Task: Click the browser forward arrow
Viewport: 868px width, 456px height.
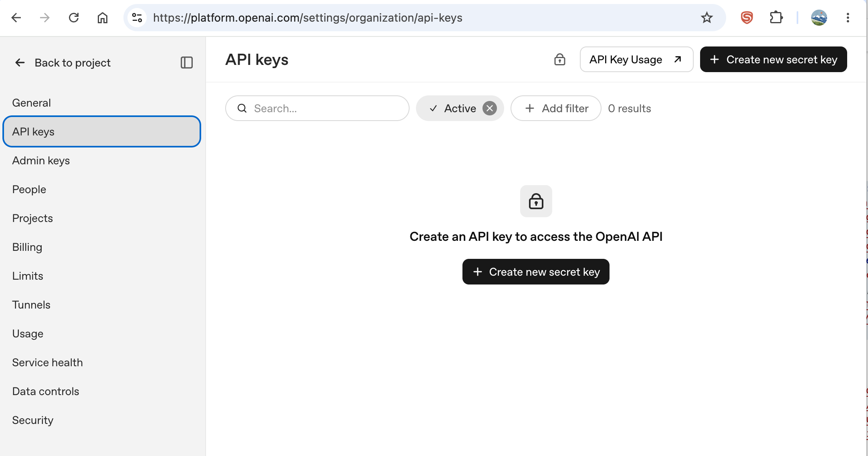Action: tap(45, 18)
